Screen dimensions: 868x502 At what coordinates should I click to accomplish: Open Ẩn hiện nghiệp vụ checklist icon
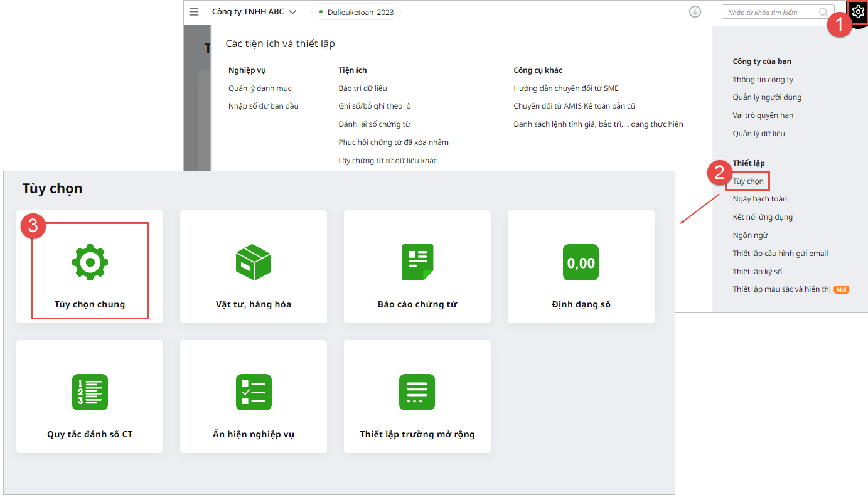click(x=253, y=392)
